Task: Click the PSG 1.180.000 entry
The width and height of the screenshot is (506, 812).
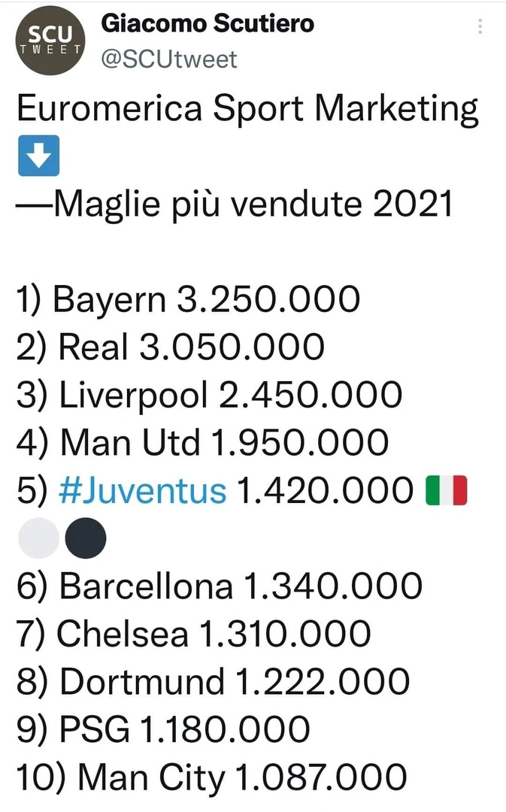Action: pyautogui.click(x=162, y=729)
